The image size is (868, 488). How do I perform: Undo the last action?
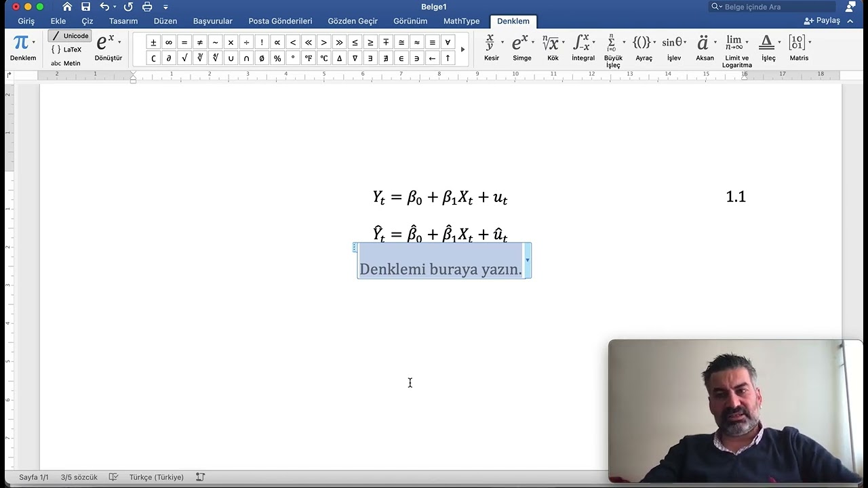(x=104, y=7)
